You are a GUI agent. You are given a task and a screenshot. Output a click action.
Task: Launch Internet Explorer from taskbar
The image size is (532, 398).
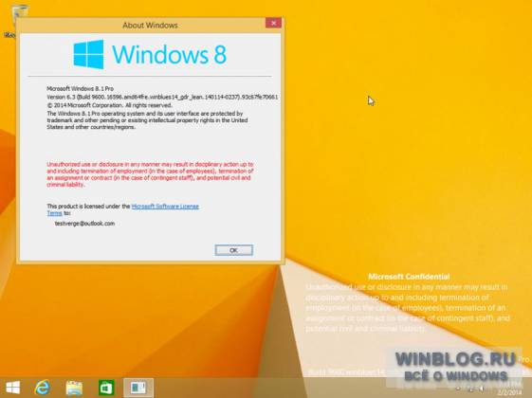[43, 388]
